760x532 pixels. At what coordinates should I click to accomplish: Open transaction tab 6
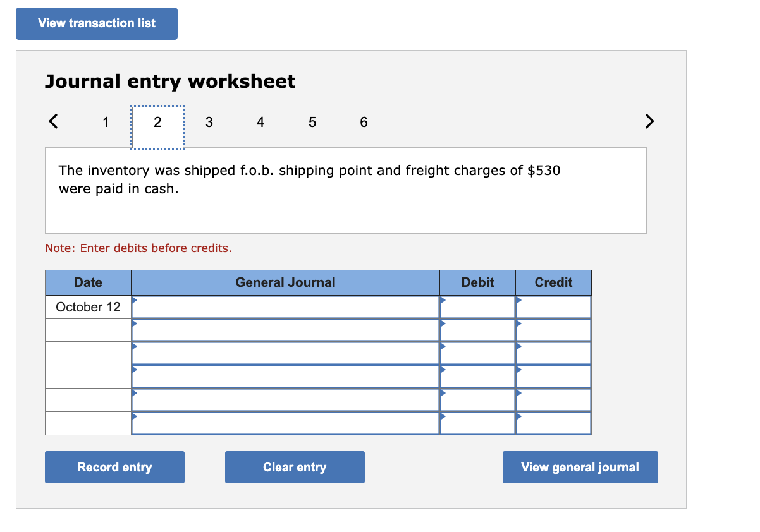364,122
